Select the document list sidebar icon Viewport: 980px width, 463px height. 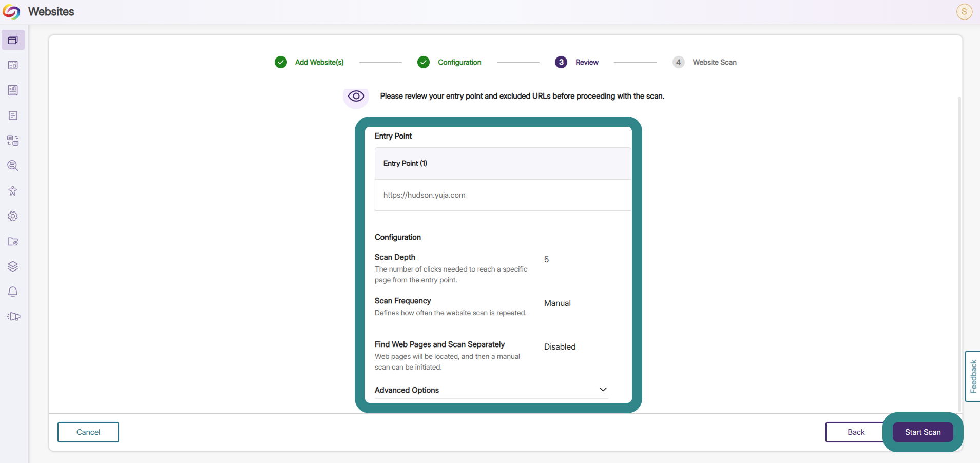(13, 115)
